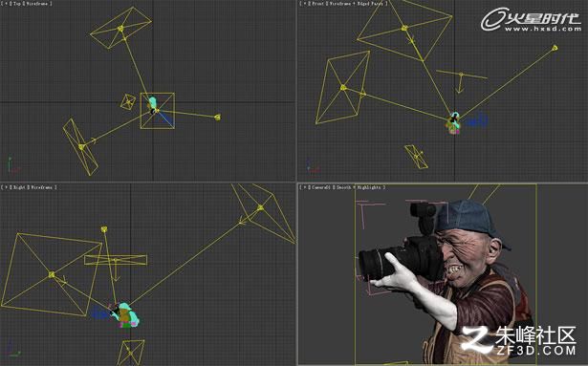Select character model in Right viewport
This screenshot has height=366, width=588.
coord(125,315)
